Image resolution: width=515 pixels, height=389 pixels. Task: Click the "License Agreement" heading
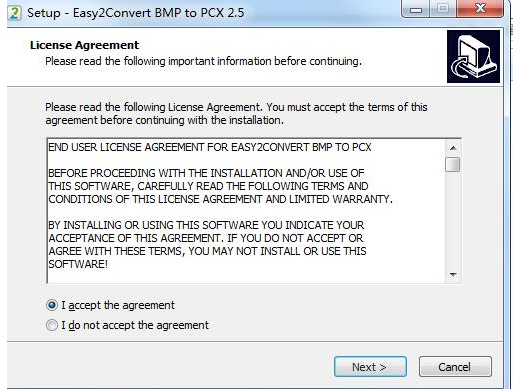(x=84, y=45)
